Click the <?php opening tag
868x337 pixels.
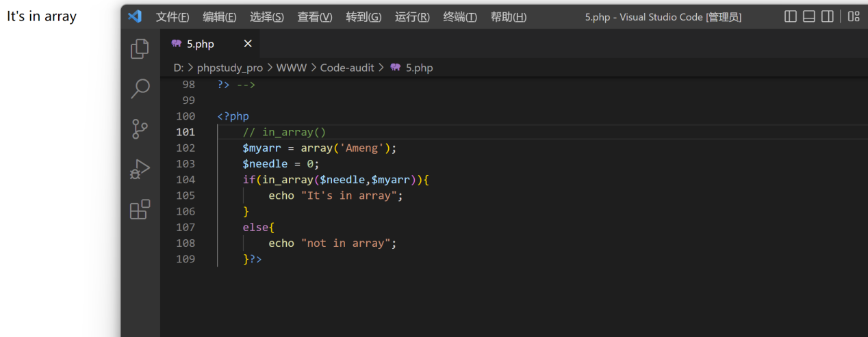233,116
